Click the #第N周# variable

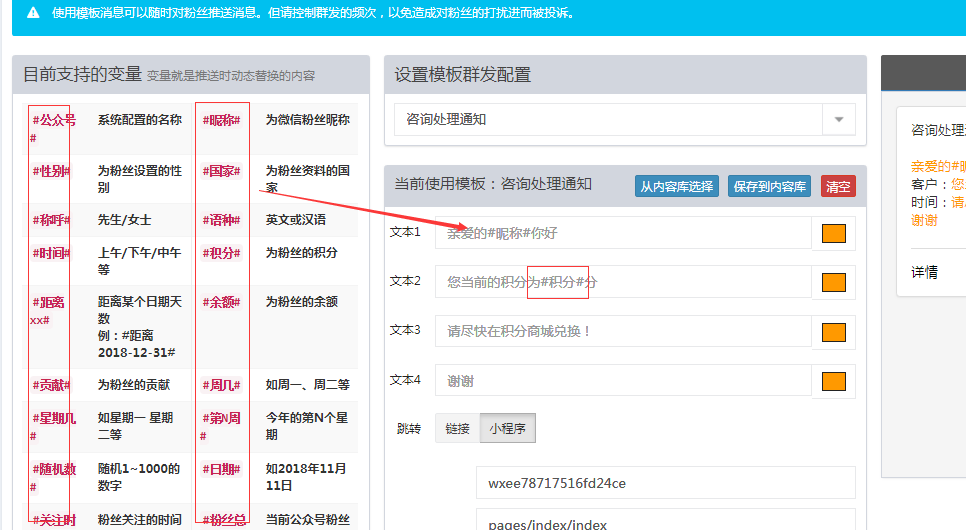point(221,427)
